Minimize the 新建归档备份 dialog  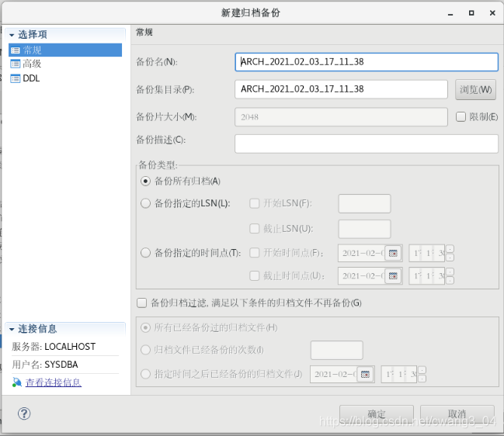[x=450, y=13]
